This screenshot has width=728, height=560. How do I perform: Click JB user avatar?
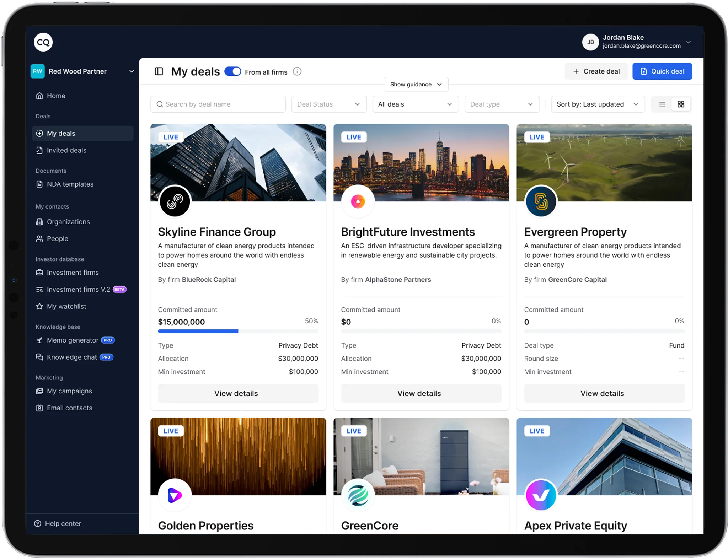(x=590, y=42)
